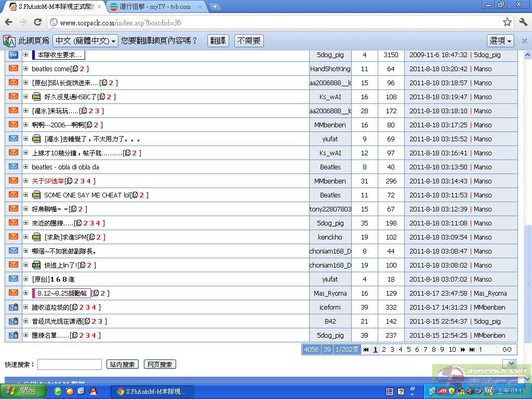532x399 pixels.
Task: Go to the last page of threads
Action: point(472,350)
